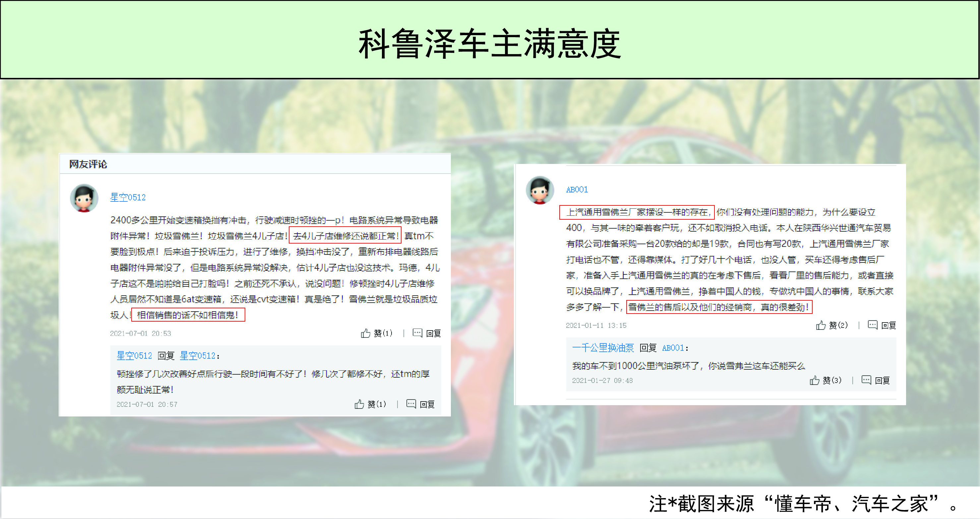
Task: Open avatar of user 星空0512
Action: point(84,198)
